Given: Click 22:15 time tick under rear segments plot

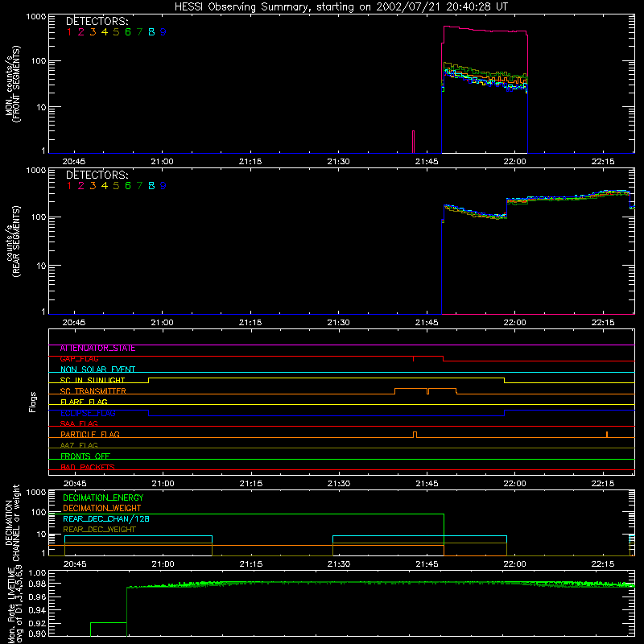Looking at the screenshot, I should pos(603,323).
